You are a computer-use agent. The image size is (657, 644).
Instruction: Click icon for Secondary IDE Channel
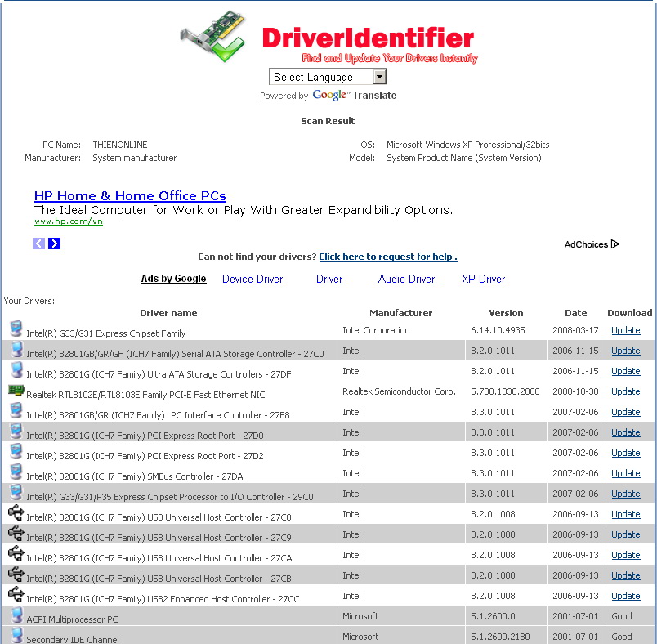[16, 635]
